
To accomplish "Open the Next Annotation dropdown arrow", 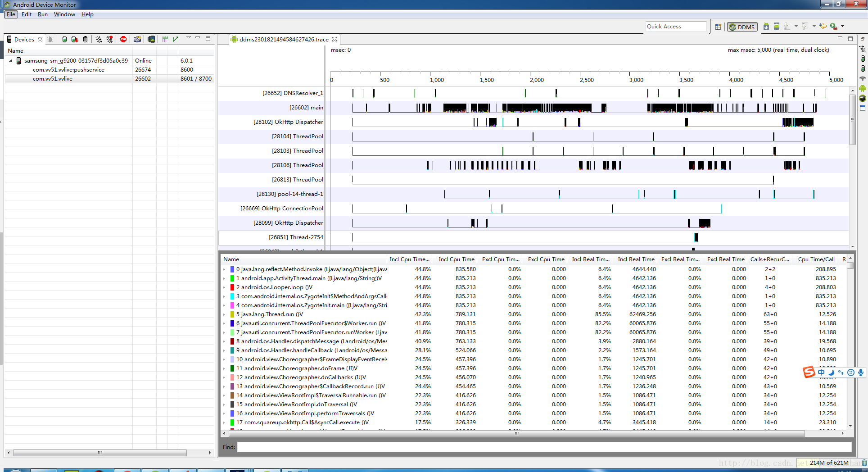I will pos(796,26).
